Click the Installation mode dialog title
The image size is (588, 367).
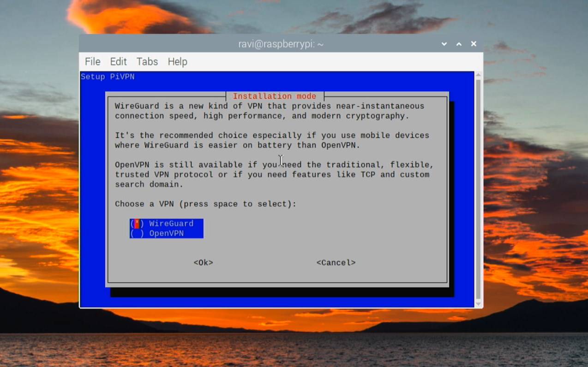click(275, 96)
